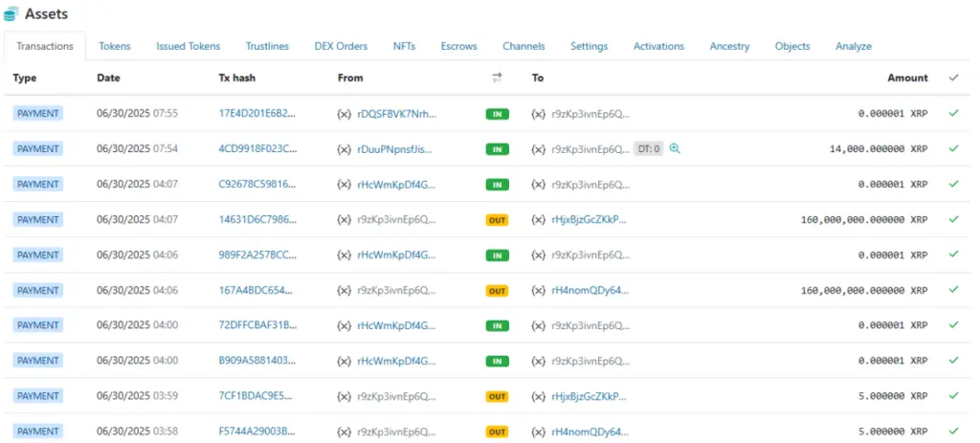Click the (x) icon before rDQSFBVK7Nrh
Screen dimensions: 980x443
click(344, 114)
